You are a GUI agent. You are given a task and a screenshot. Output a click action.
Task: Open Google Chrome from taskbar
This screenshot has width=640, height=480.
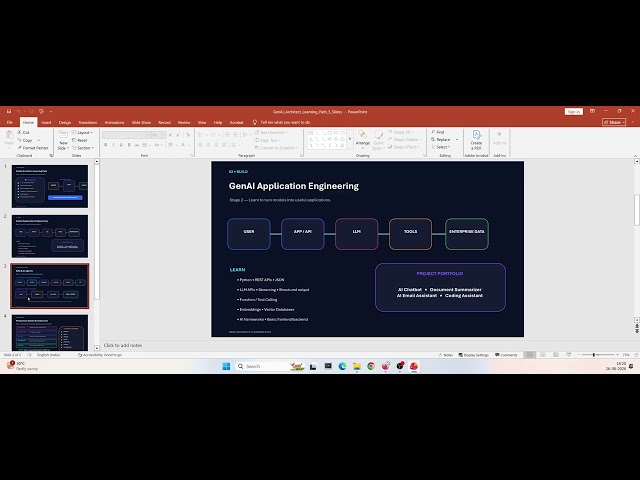(371, 366)
